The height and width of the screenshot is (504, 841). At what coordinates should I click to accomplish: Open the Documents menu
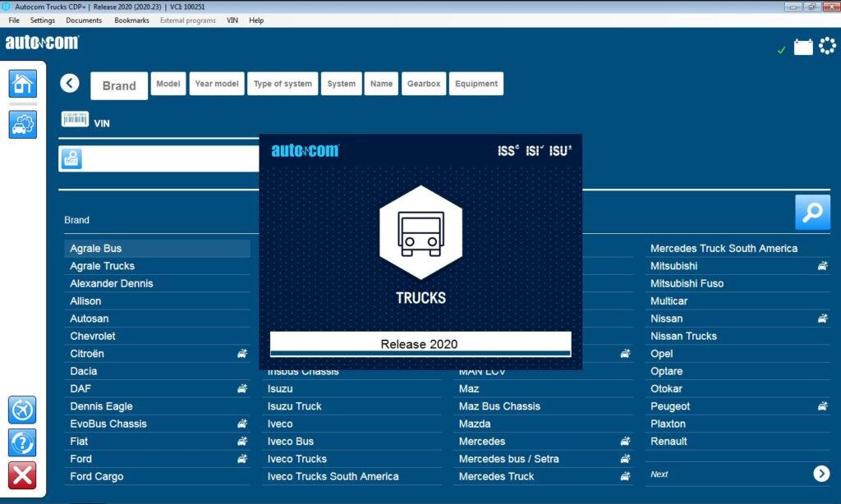[x=84, y=21]
